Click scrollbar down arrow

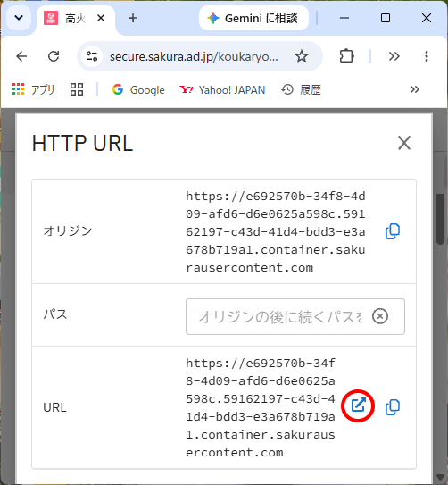point(440,477)
